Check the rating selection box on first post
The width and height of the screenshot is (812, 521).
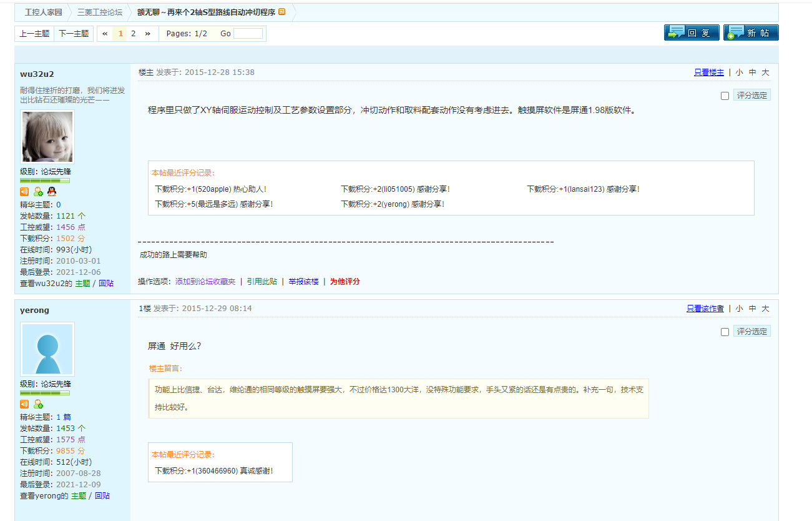tap(725, 96)
